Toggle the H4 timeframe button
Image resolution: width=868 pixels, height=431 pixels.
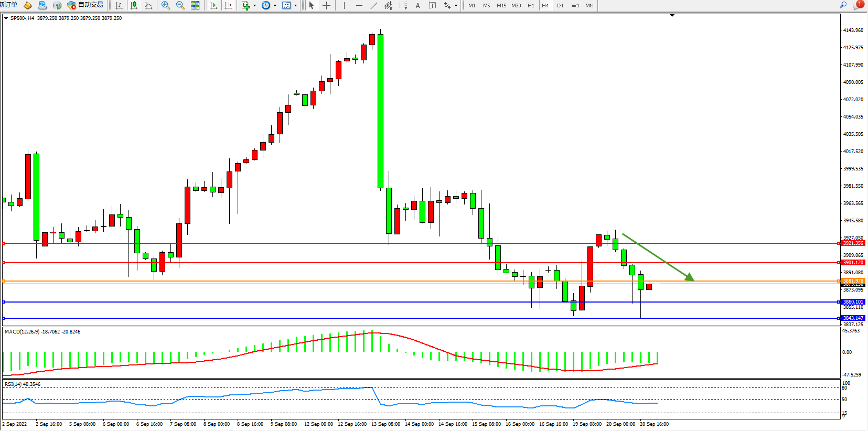(x=545, y=5)
